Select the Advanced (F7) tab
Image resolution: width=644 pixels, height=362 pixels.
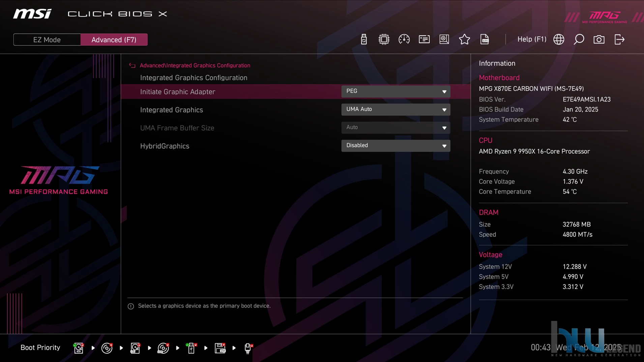tap(114, 40)
